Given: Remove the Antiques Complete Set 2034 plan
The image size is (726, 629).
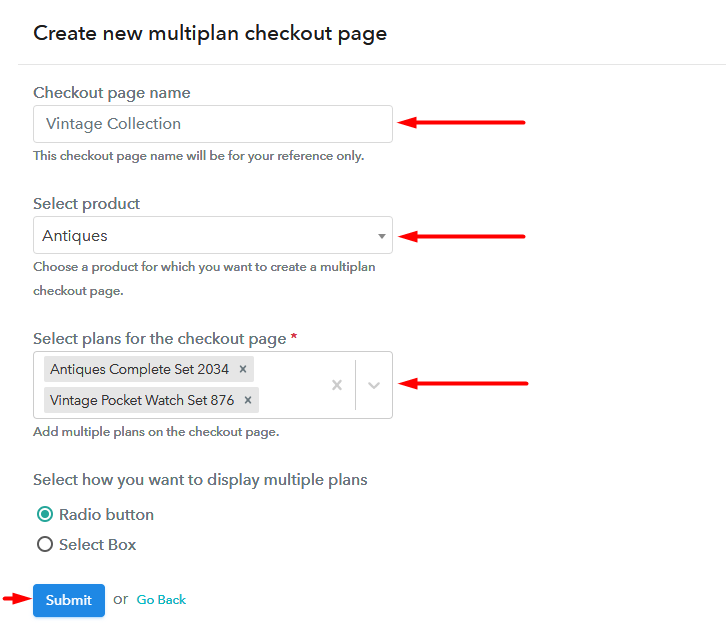Looking at the screenshot, I should 243,369.
